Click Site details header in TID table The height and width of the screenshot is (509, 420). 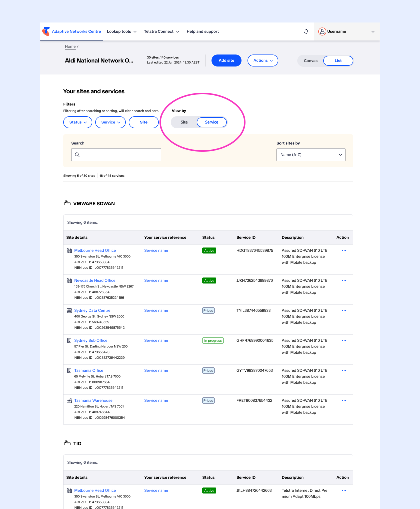pos(77,477)
